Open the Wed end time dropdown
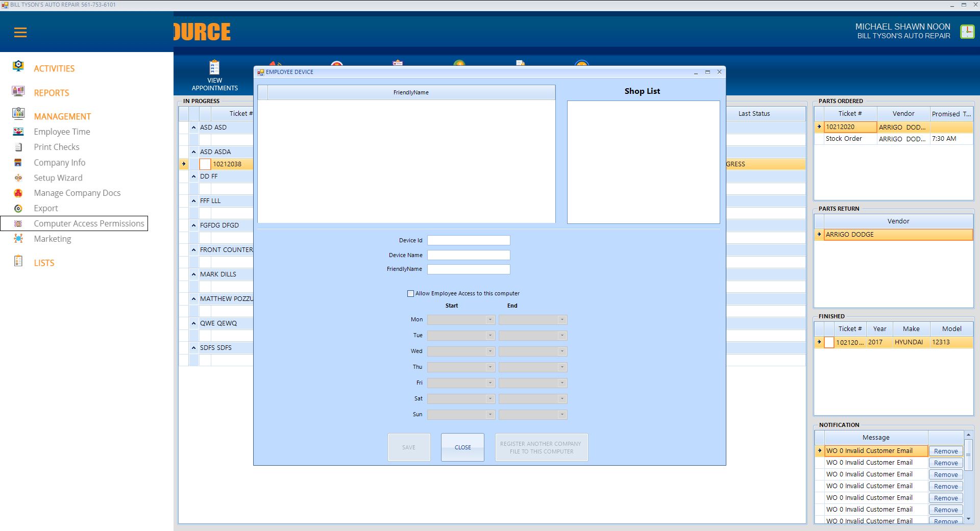Viewport: 980px width, 531px height. pos(561,351)
